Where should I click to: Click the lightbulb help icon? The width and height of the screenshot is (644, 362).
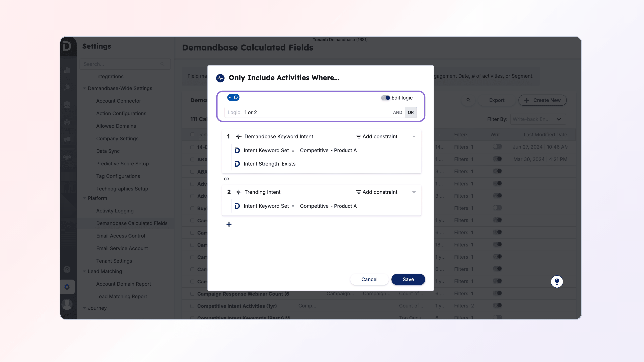(557, 282)
